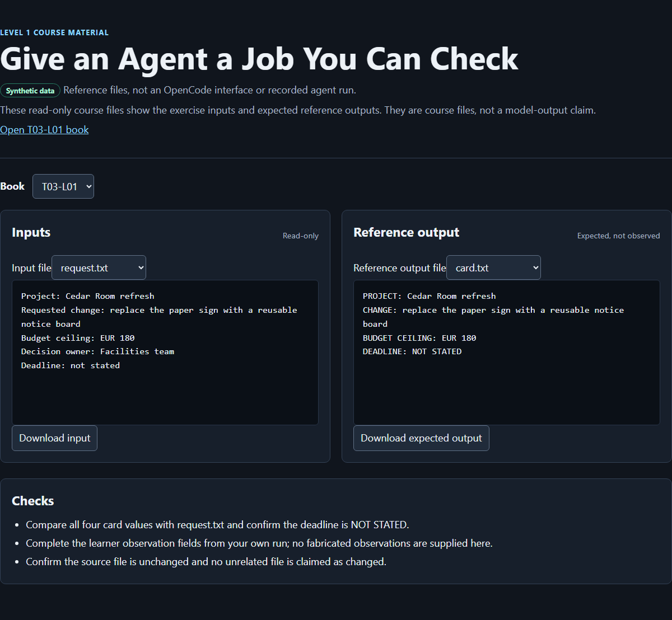This screenshot has height=620, width=672.
Task: Click the 'LEVEL 1 COURSE MATERIAL' label
Action: coord(54,32)
